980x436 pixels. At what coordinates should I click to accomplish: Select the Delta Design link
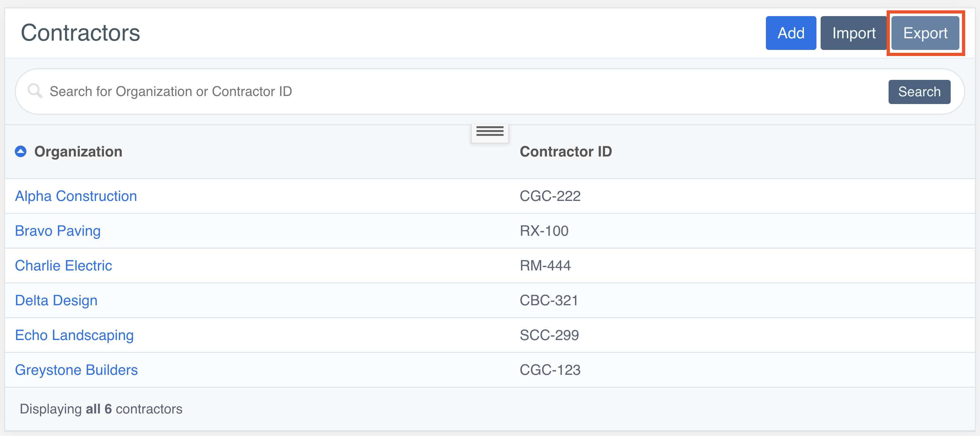(56, 300)
